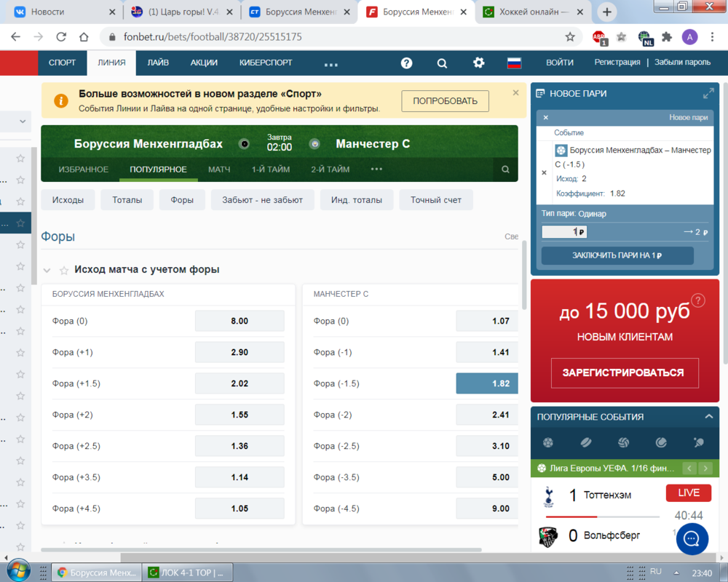Open the help question mark icon
The width and height of the screenshot is (728, 582).
coord(406,63)
